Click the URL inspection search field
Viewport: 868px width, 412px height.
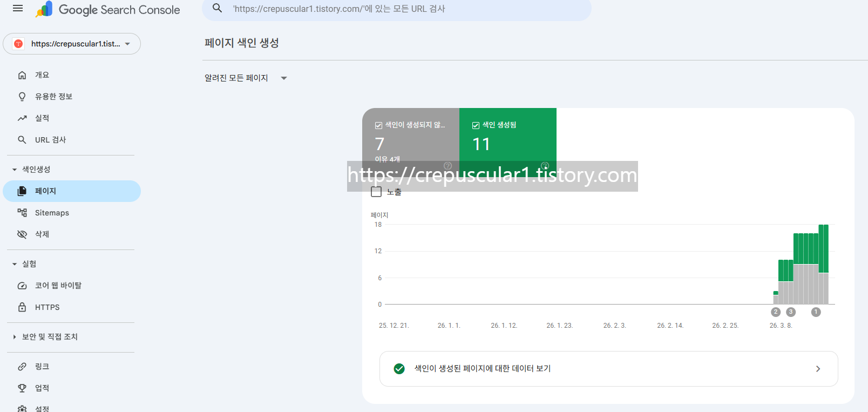click(x=397, y=9)
